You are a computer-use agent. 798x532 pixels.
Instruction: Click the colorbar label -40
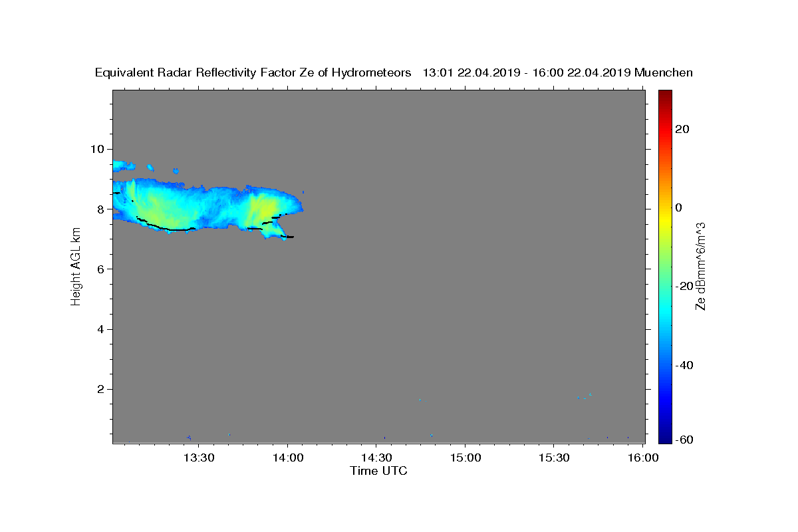[683, 365]
